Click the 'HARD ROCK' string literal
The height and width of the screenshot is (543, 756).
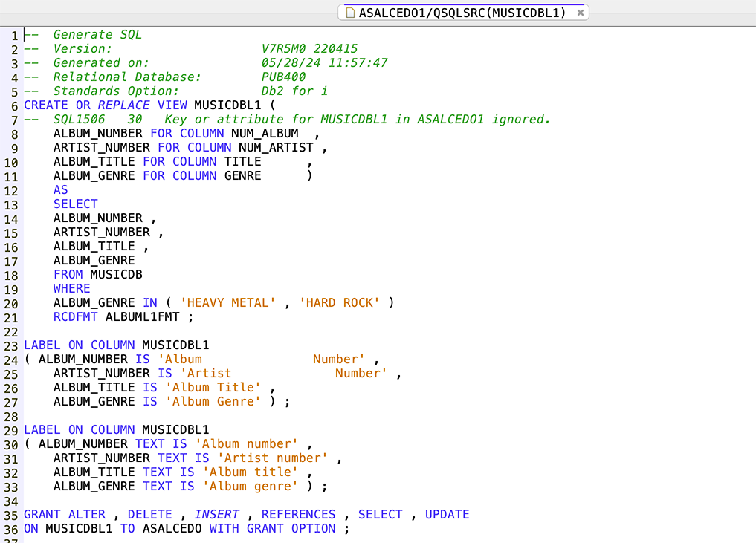pos(339,303)
